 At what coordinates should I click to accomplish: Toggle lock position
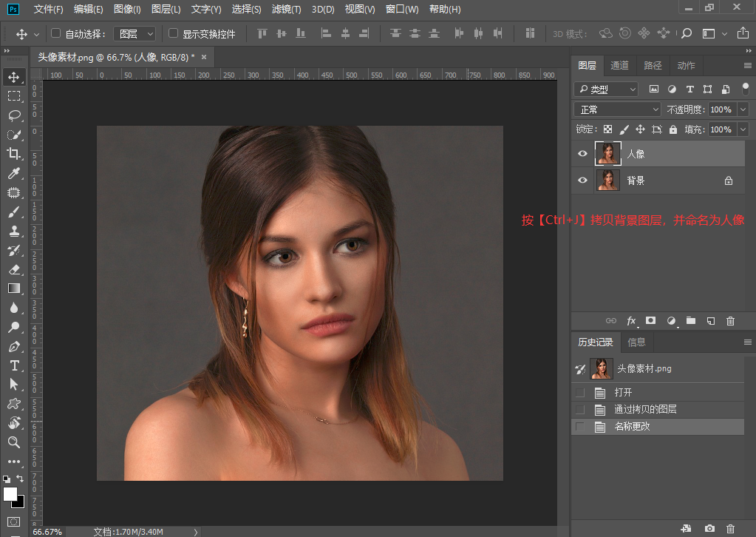(x=640, y=129)
